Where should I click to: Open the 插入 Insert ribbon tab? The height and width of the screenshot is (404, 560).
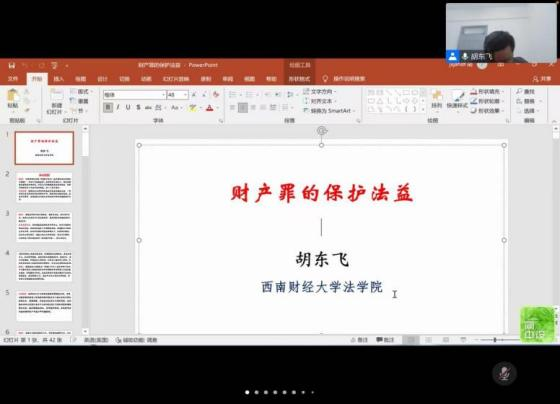click(59, 79)
